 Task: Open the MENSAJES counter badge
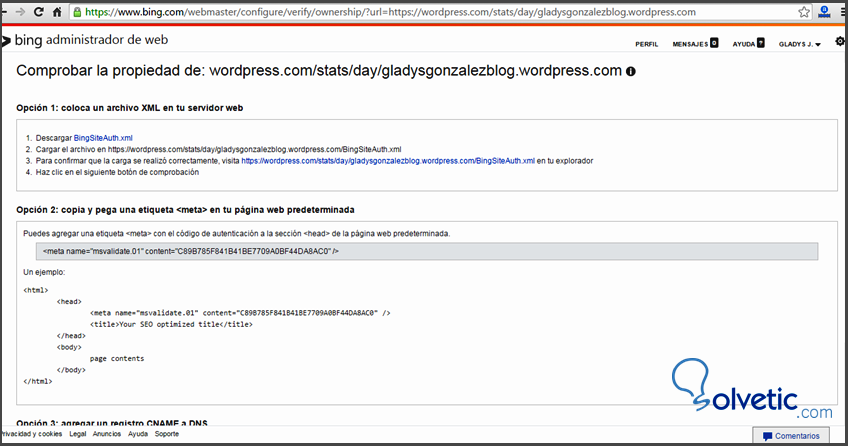(714, 43)
